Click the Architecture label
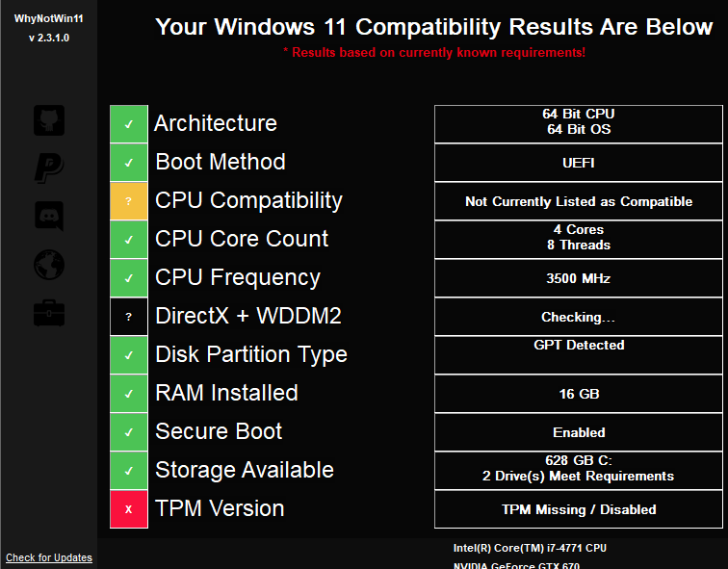728x569 pixels. (x=216, y=123)
